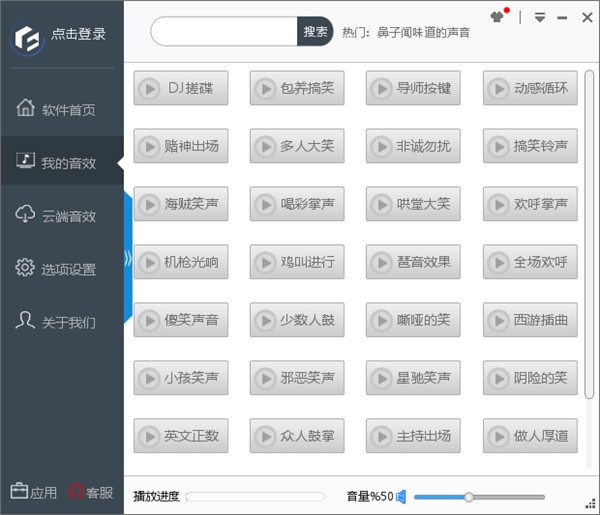Open the 客服 customer service icon
Image resolution: width=600 pixels, height=515 pixels.
pos(76,491)
